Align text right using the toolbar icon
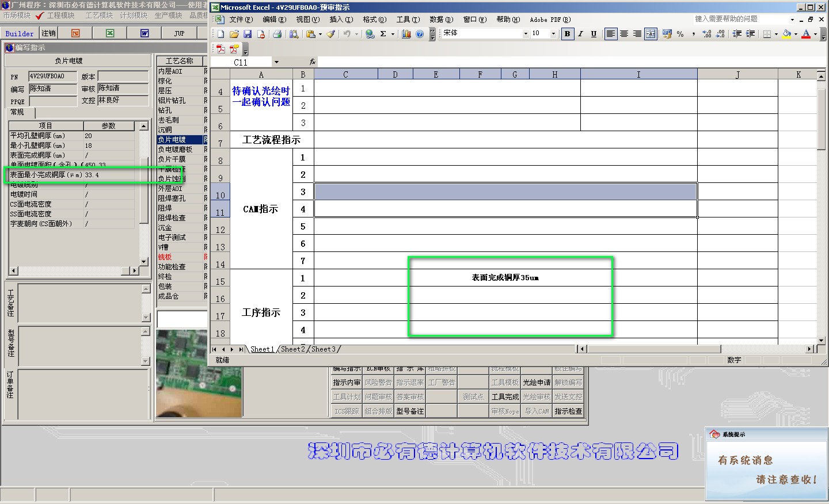This screenshot has height=504, width=829. tap(637, 34)
